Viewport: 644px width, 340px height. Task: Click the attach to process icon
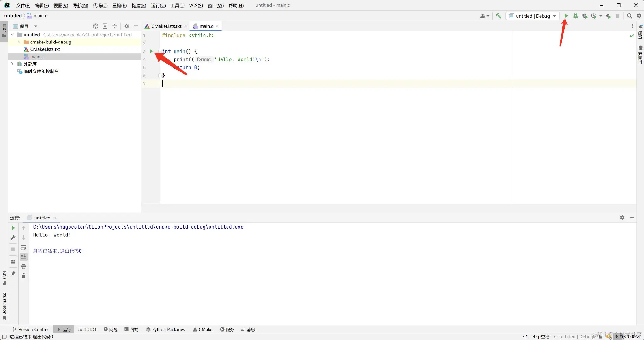pos(608,16)
